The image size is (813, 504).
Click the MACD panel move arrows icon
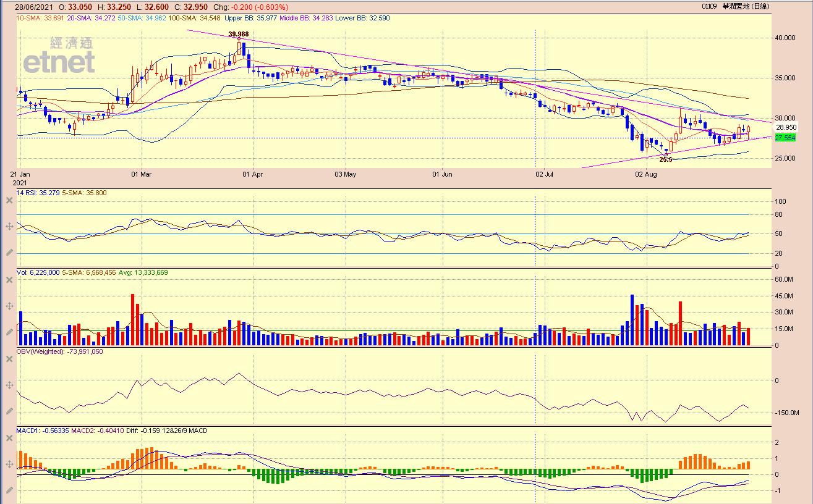pos(9,464)
